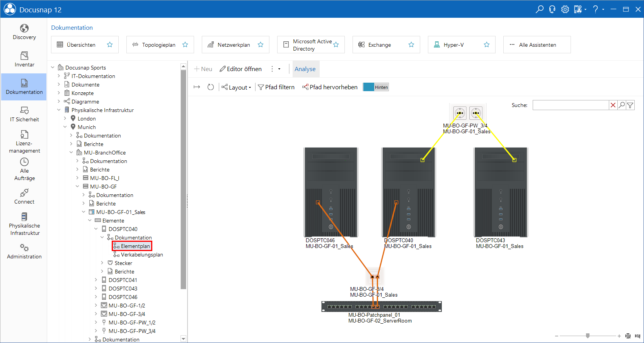The image size is (644, 343).
Task: Show Alle Assistenten
Action: click(x=537, y=45)
